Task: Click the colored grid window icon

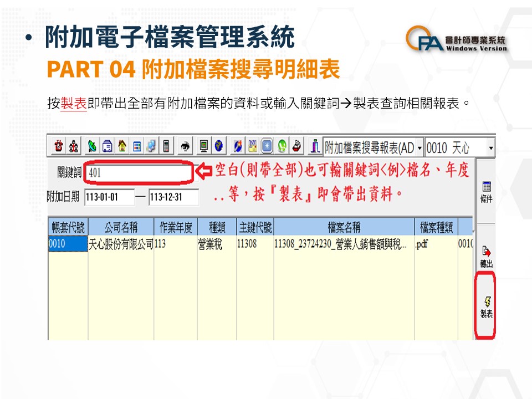Action: (x=137, y=146)
